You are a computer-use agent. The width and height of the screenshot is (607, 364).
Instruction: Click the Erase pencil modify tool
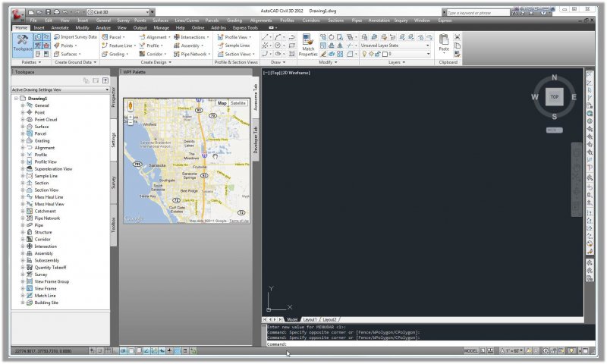[323, 54]
